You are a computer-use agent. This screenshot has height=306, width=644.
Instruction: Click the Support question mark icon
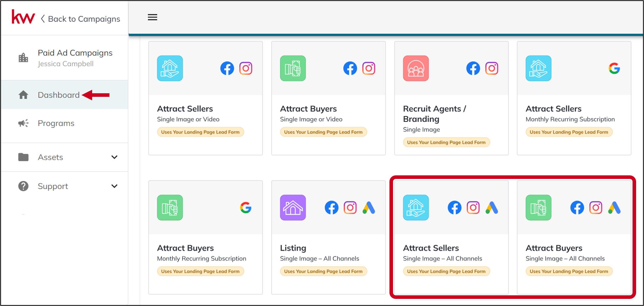(23, 186)
